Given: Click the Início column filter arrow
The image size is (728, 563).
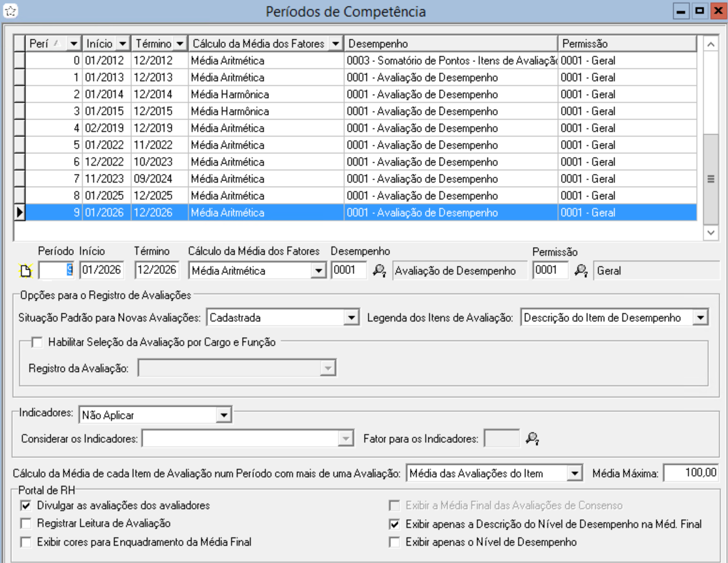Looking at the screenshot, I should [123, 44].
